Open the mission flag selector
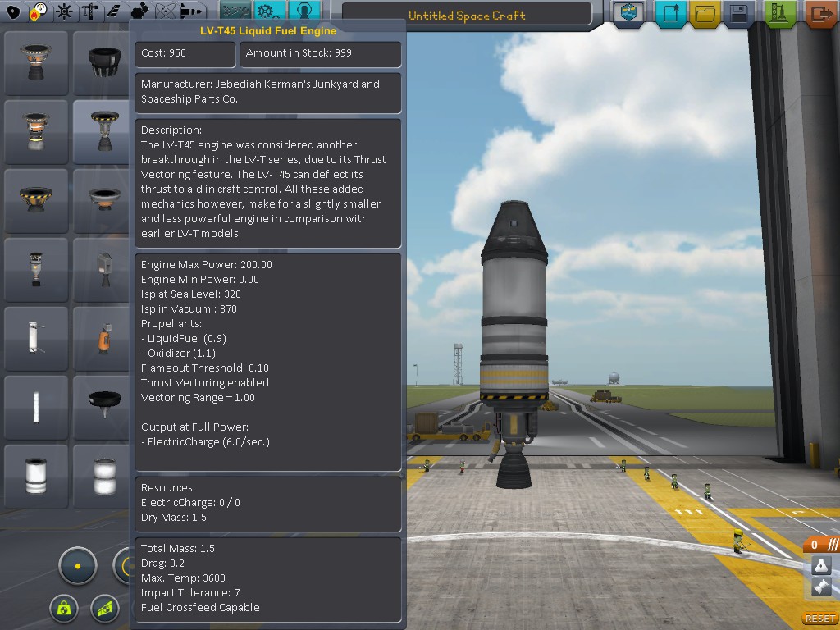840x630 pixels. [628, 13]
